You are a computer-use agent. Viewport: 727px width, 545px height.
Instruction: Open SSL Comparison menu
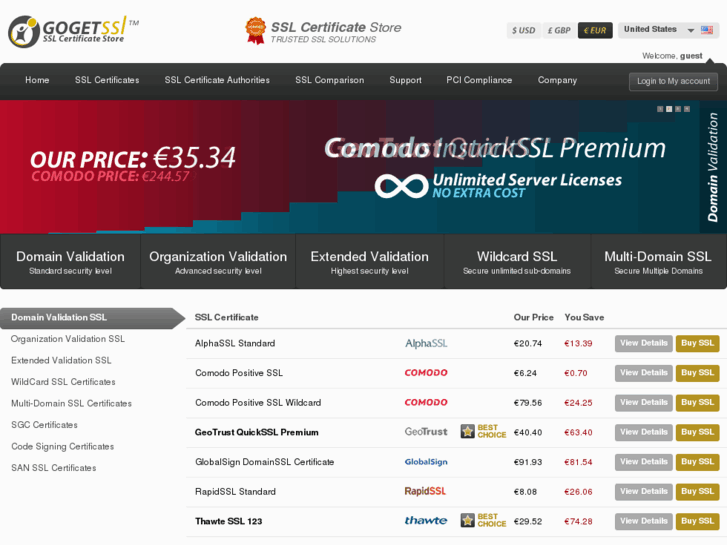point(330,80)
